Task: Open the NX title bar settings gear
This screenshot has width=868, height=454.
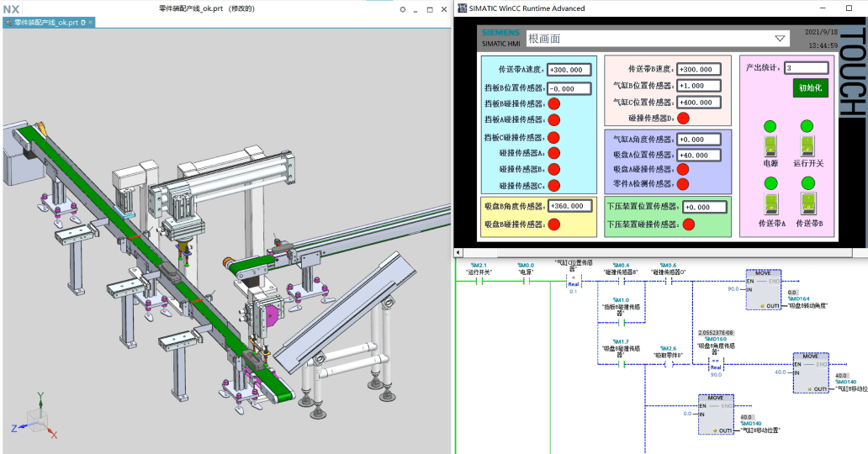Action: pos(402,9)
